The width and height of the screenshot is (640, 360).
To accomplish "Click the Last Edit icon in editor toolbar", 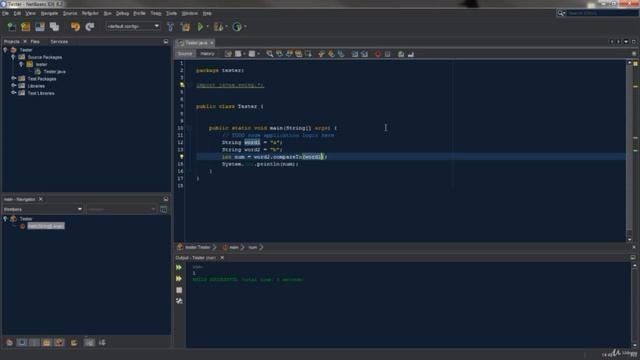I will 228,54.
